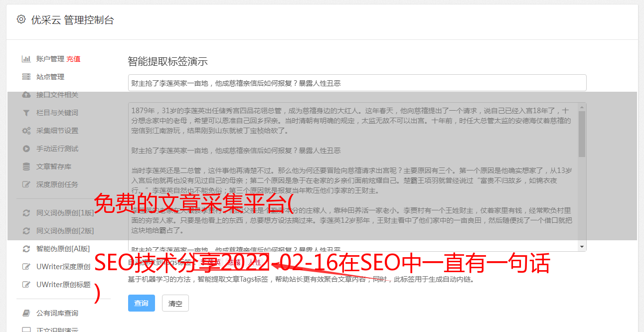
Task: Click the 清空 clear button
Action: pyautogui.click(x=175, y=303)
